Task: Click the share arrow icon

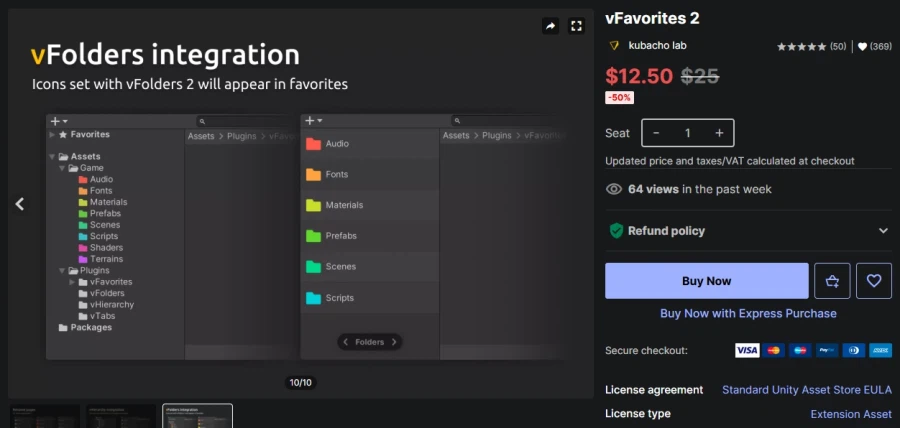Action: [x=550, y=26]
